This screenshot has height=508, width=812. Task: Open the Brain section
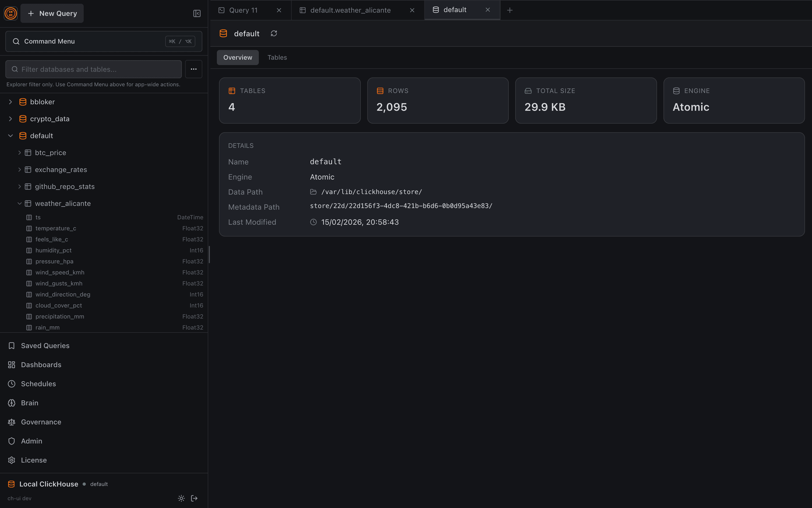[30, 403]
